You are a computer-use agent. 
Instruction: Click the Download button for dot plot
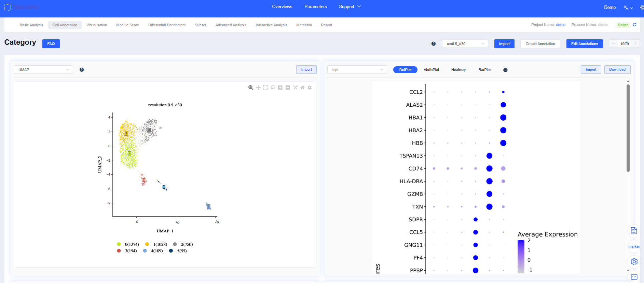(617, 70)
